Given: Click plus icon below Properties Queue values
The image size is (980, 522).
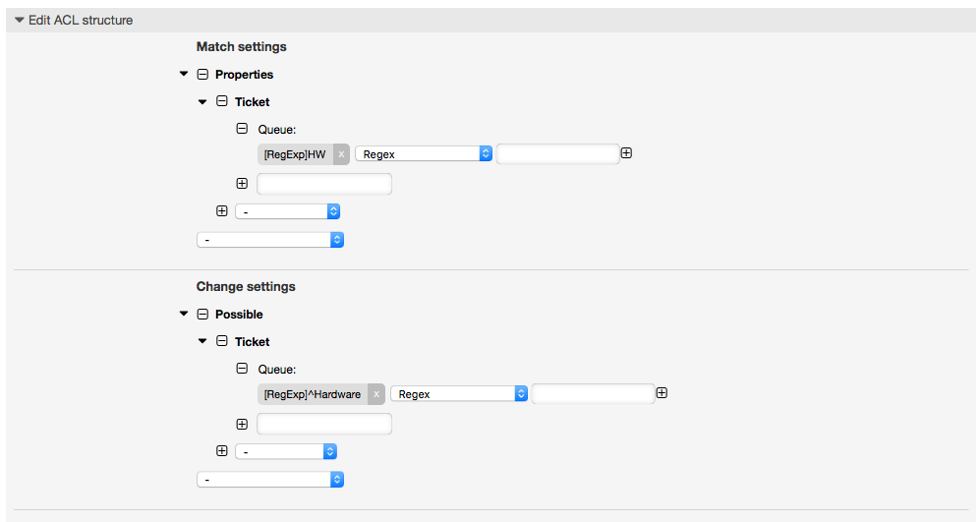Looking at the screenshot, I should point(242,184).
